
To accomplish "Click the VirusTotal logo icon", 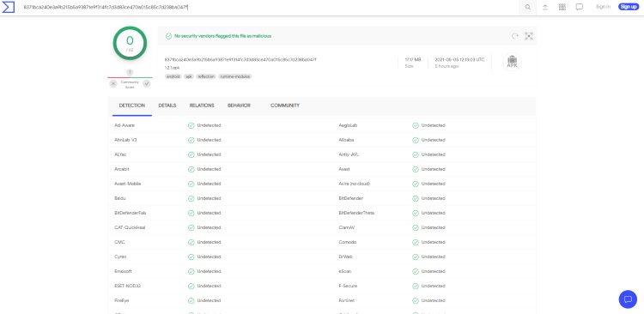I will click(9, 7).
